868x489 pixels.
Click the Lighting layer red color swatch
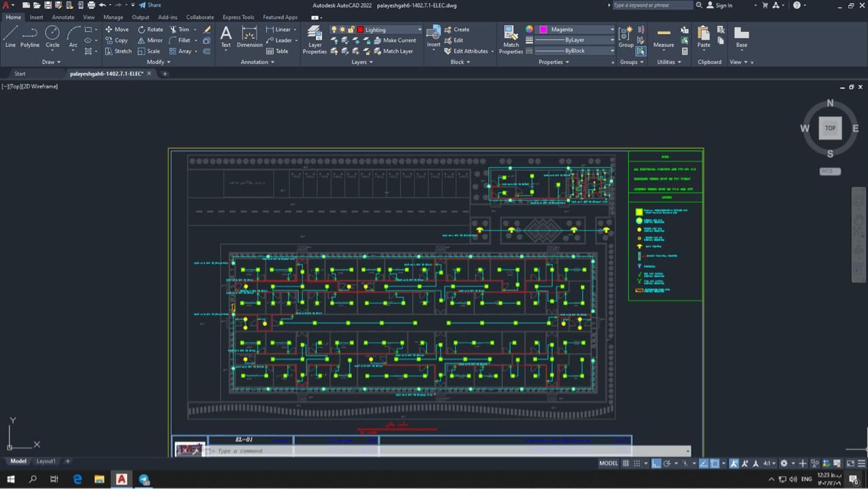pyautogui.click(x=360, y=30)
